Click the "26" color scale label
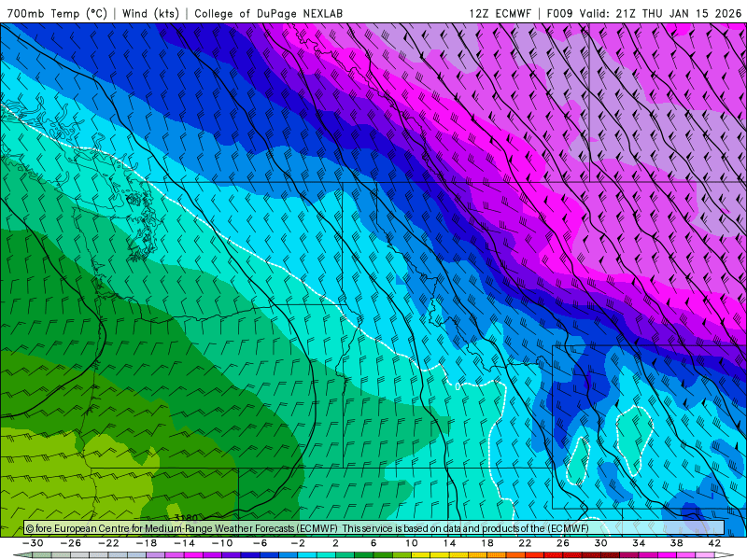Viewport: 747px width, 560px height. click(x=563, y=543)
